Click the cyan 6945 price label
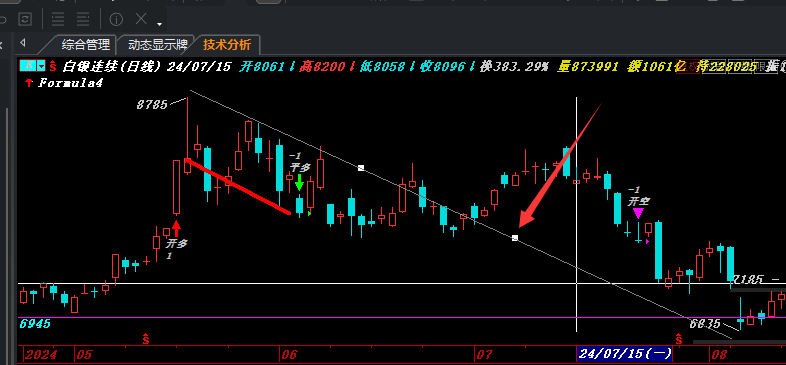Viewport: 786px width, 365px height. (35, 324)
